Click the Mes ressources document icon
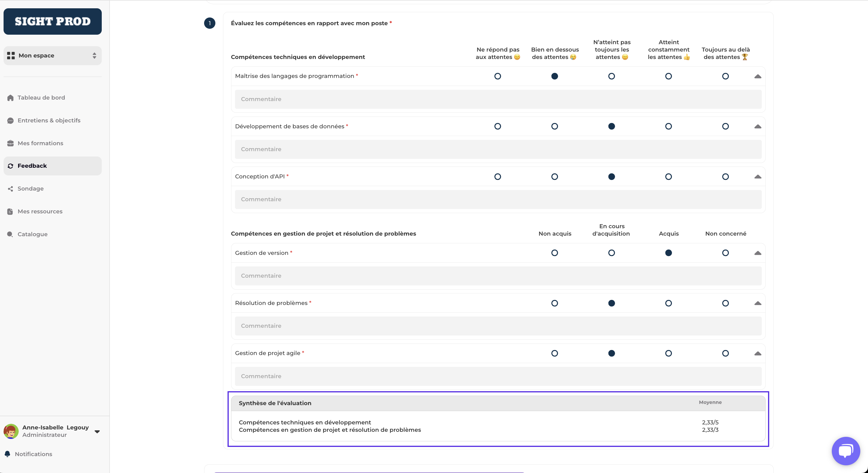This screenshot has height=473, width=868. [x=10, y=211]
